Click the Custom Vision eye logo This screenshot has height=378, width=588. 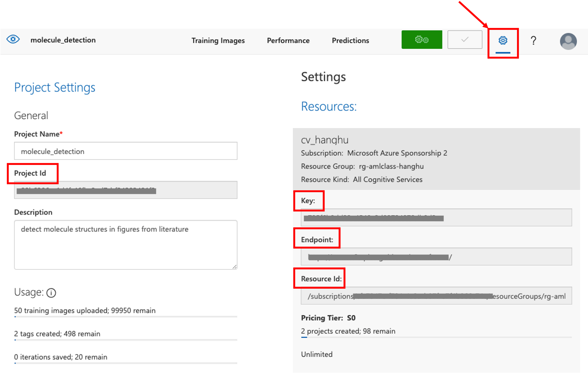click(x=13, y=39)
